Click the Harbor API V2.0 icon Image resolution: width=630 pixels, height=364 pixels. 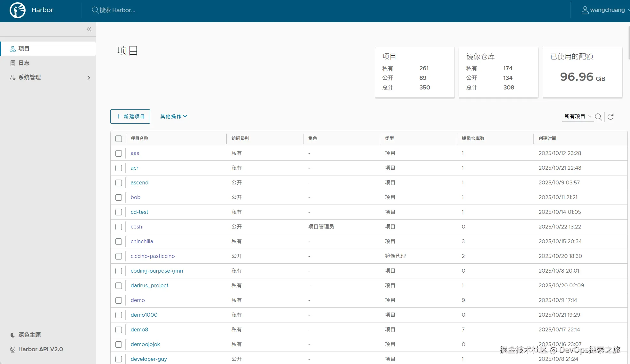pyautogui.click(x=12, y=349)
